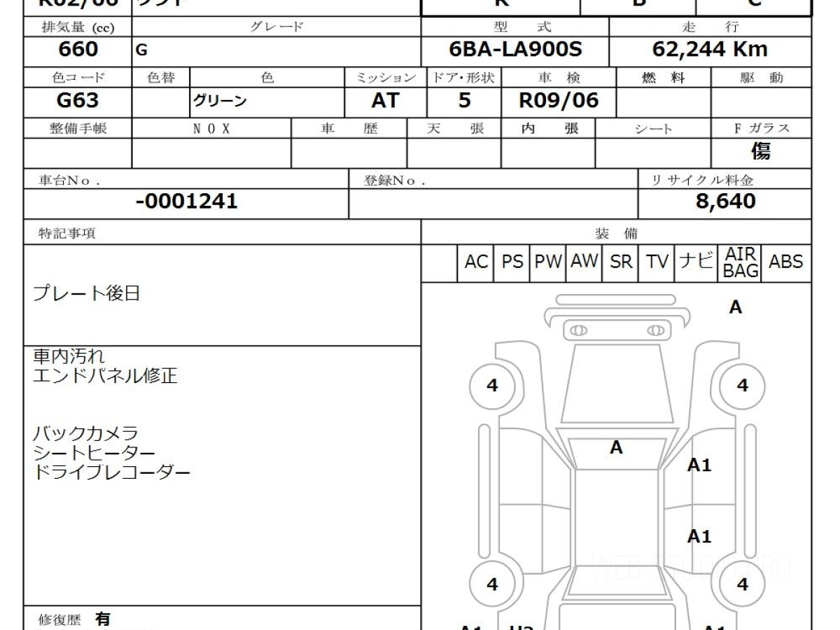This screenshot has height=630, width=840.
Task: Click the left headlight in car diagram
Action: 578,330
